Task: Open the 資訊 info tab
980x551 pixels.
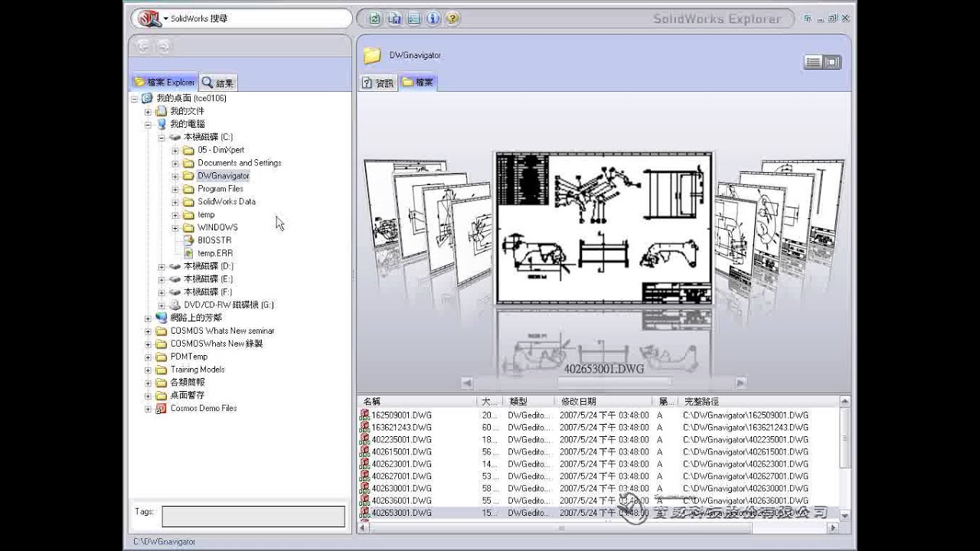Action: [378, 83]
